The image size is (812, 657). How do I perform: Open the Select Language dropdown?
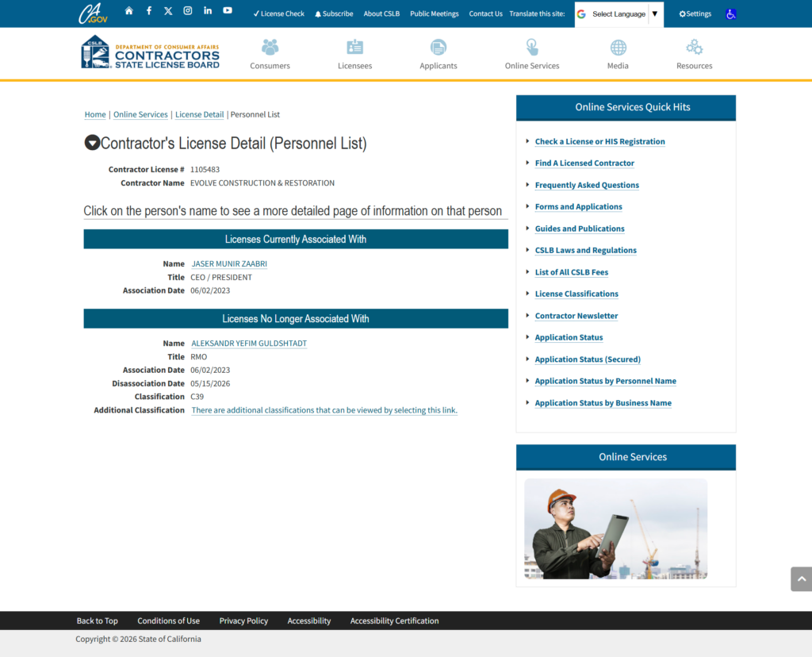(x=619, y=14)
